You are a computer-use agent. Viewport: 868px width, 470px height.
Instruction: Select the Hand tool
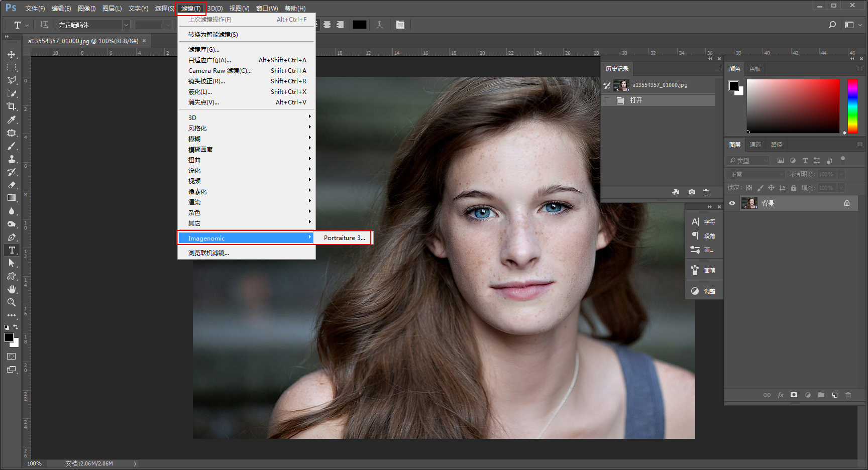[x=12, y=289]
